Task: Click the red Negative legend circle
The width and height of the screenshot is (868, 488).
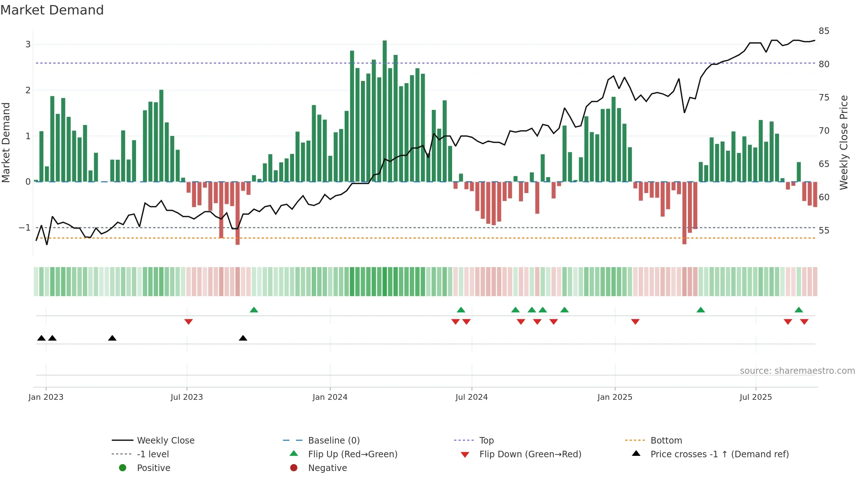Action: (294, 468)
